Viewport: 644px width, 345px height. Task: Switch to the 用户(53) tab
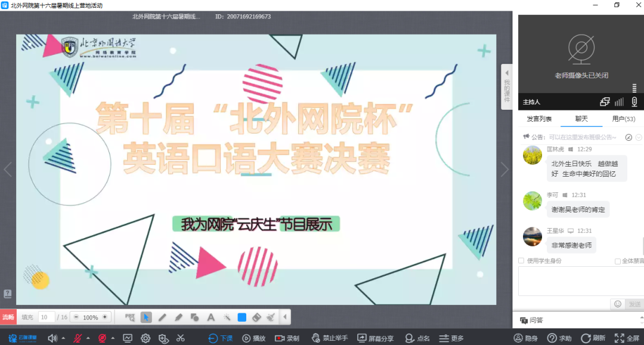point(624,119)
